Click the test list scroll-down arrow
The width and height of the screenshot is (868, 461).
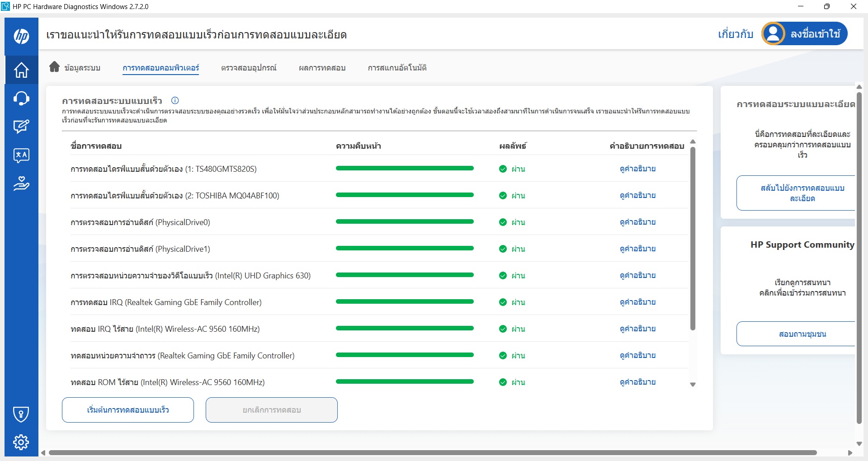point(693,385)
